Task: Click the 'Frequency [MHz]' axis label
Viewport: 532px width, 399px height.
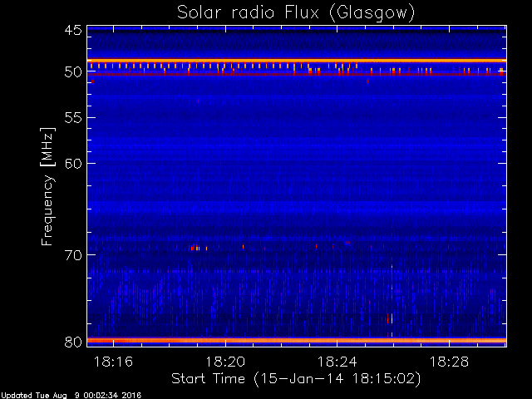Action: [47, 186]
